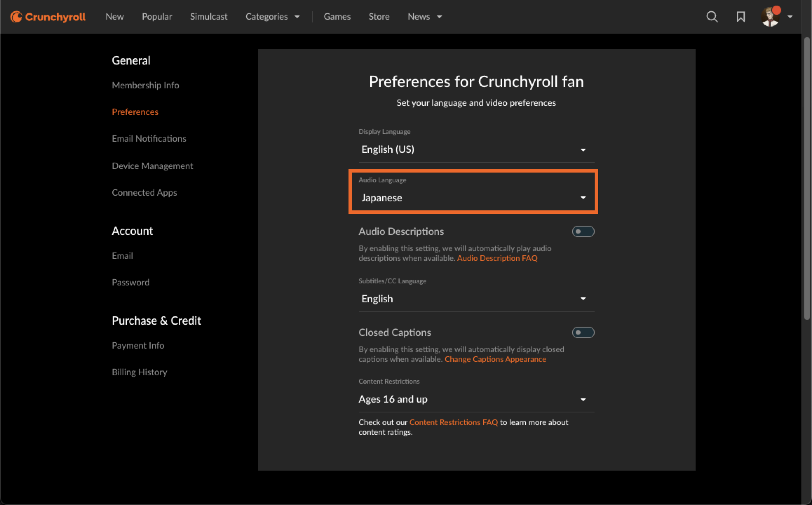Open Simulcast in top navigation

[209, 16]
